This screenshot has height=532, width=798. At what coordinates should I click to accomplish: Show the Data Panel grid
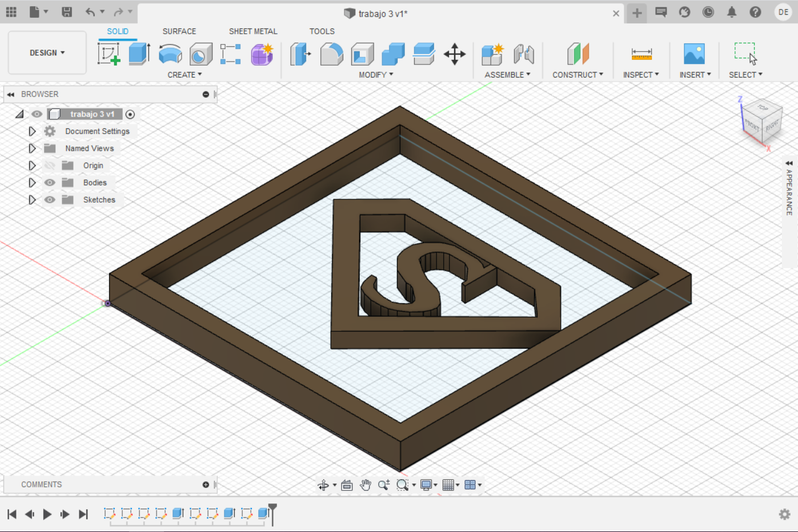(x=11, y=12)
